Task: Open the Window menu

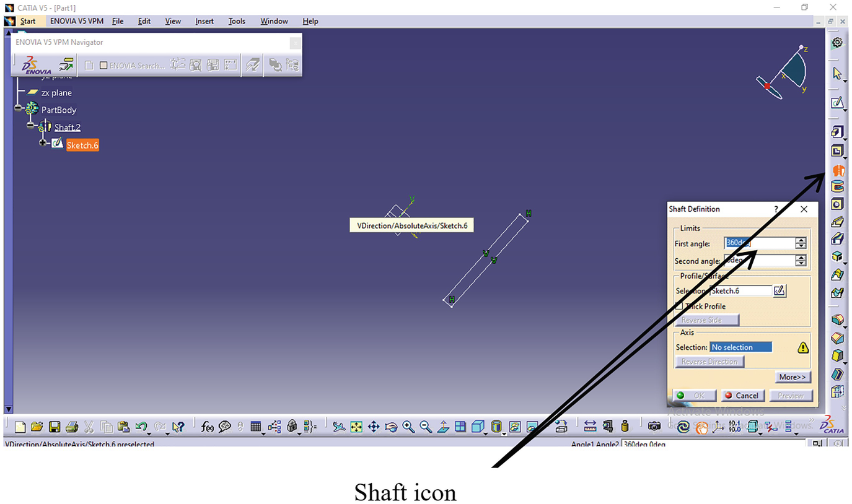Action: coord(274,21)
